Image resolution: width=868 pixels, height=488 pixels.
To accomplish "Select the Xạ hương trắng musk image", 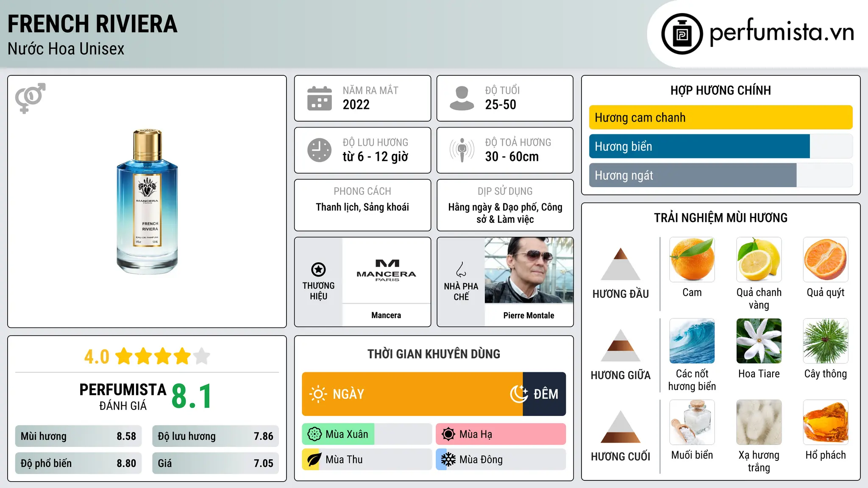I will tap(759, 422).
